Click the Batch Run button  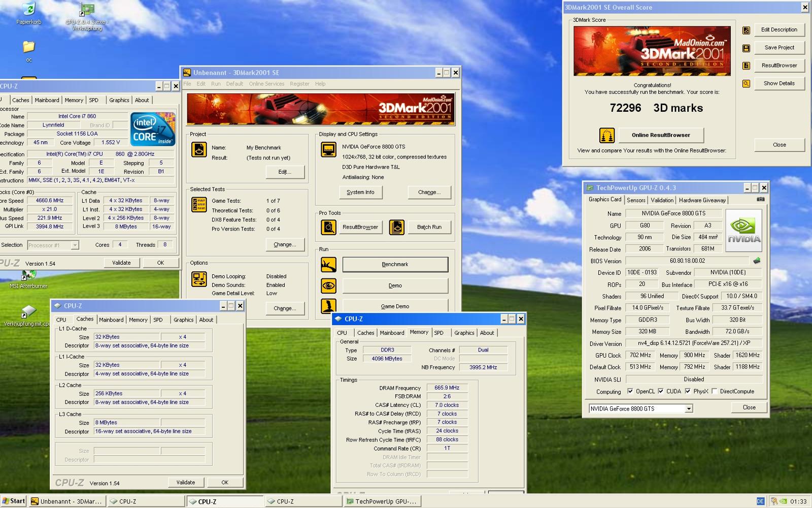coord(429,227)
